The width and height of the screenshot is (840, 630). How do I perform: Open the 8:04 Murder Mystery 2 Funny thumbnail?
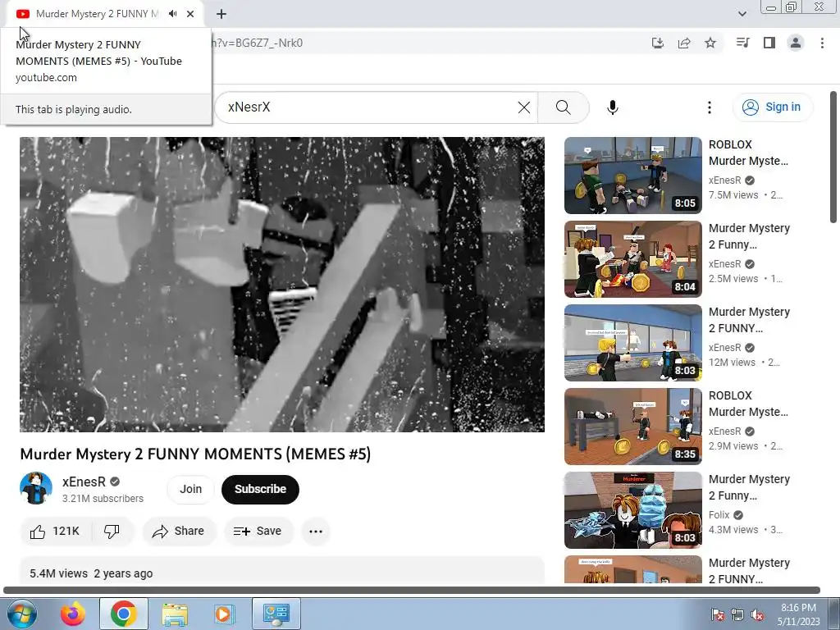[632, 258]
